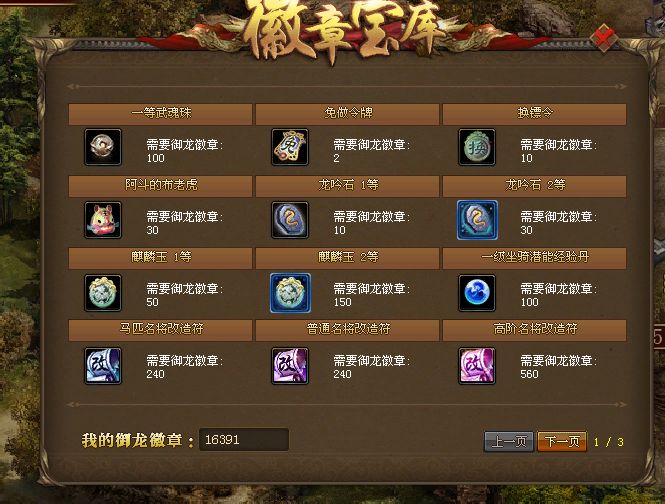Pick the 阿斗的布老虎 tiger toy icon
Screen dimensions: 665x504
[103, 220]
